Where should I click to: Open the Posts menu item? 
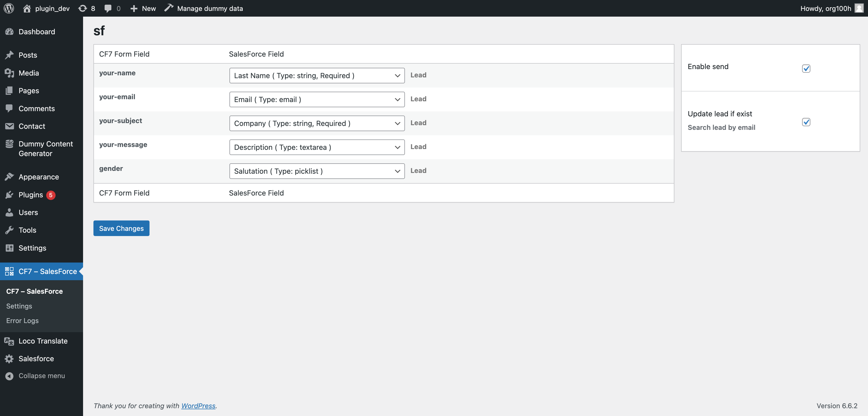pyautogui.click(x=42, y=55)
